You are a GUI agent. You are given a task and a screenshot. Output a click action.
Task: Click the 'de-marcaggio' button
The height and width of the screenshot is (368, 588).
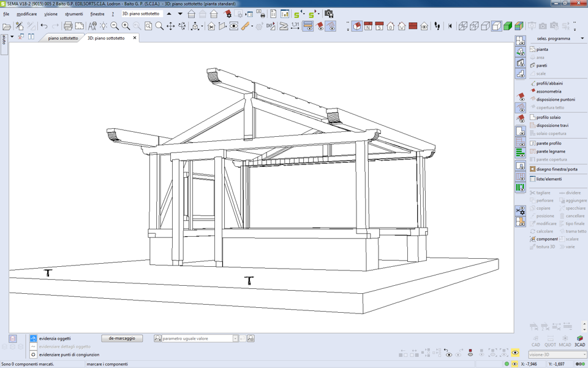(x=122, y=339)
